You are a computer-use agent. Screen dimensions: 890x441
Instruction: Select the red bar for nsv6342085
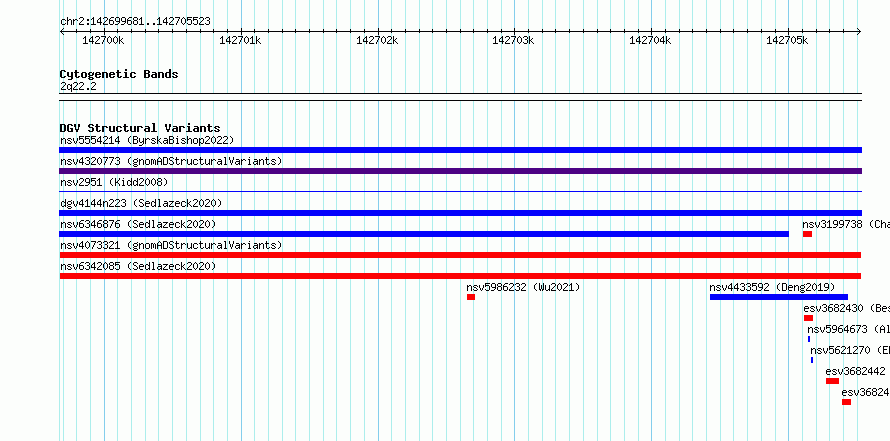(x=460, y=276)
